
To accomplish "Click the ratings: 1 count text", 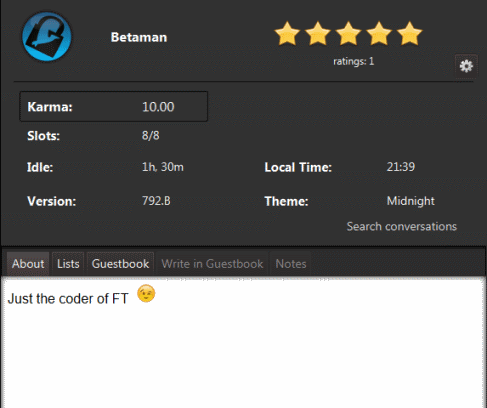I will [x=354, y=61].
